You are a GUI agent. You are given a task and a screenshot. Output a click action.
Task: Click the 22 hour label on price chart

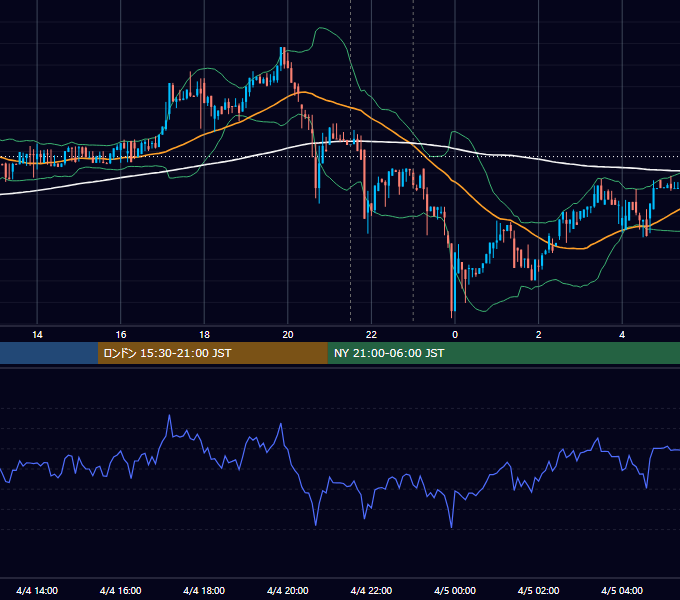[371, 335]
